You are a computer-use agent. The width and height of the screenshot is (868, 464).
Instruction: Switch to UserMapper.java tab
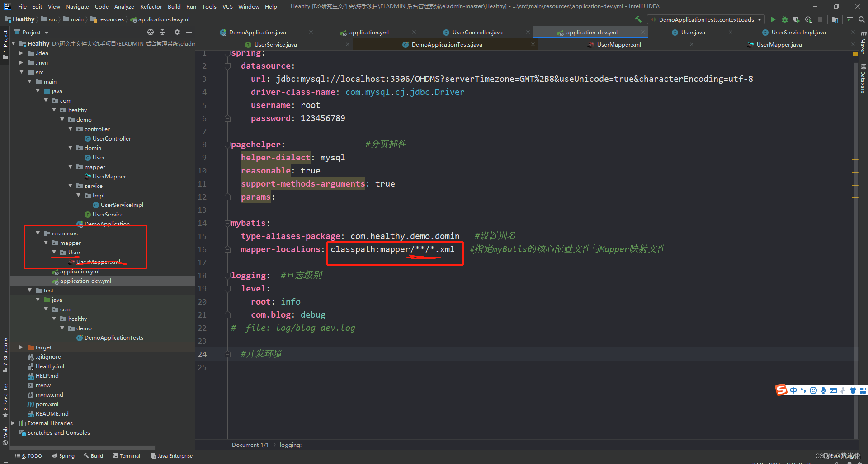click(779, 44)
